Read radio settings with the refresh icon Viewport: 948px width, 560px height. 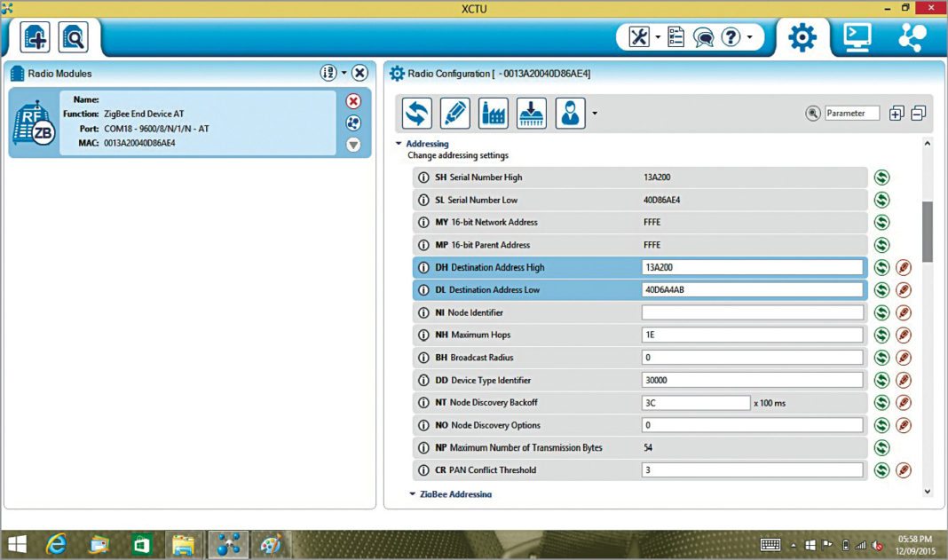pos(417,113)
